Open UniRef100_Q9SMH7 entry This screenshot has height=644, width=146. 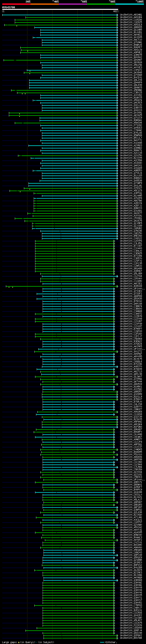pyautogui.click(x=131, y=60)
